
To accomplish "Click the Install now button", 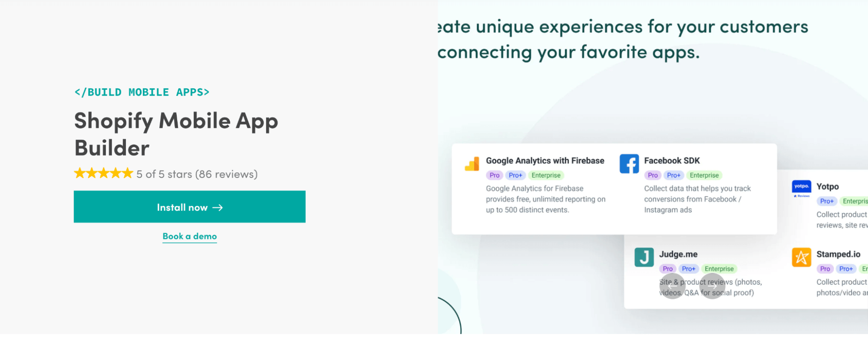I will 190,207.
